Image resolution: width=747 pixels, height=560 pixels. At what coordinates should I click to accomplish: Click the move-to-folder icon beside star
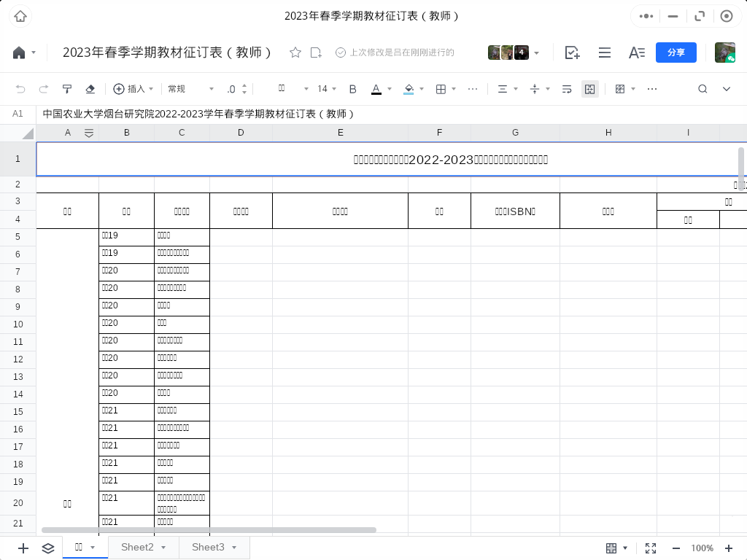[x=316, y=52]
